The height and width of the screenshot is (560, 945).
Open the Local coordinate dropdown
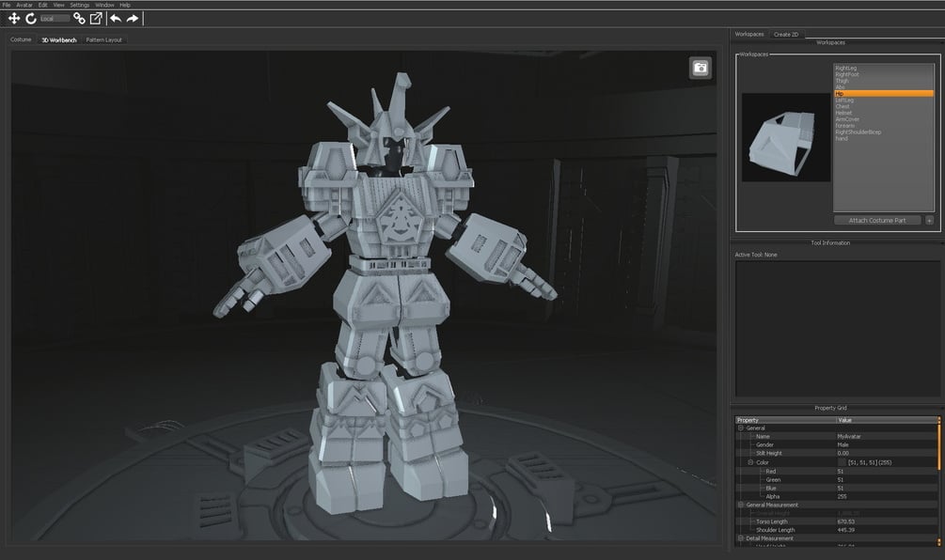coord(55,19)
